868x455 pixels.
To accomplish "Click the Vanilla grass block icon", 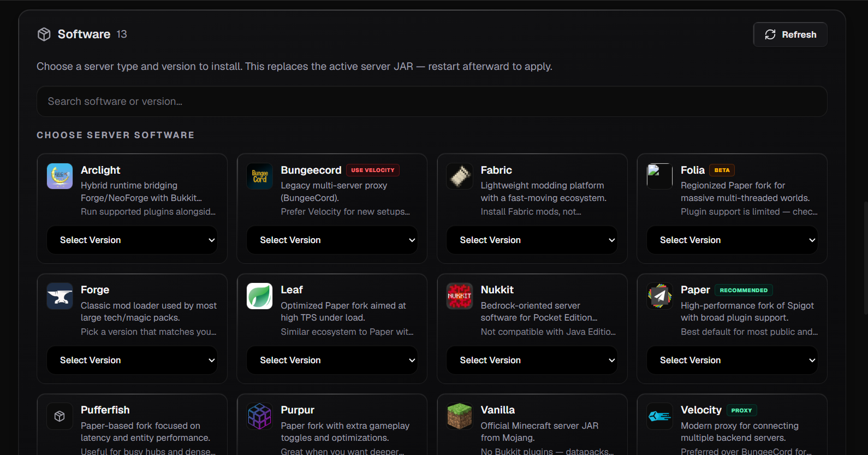I will tap(460, 416).
